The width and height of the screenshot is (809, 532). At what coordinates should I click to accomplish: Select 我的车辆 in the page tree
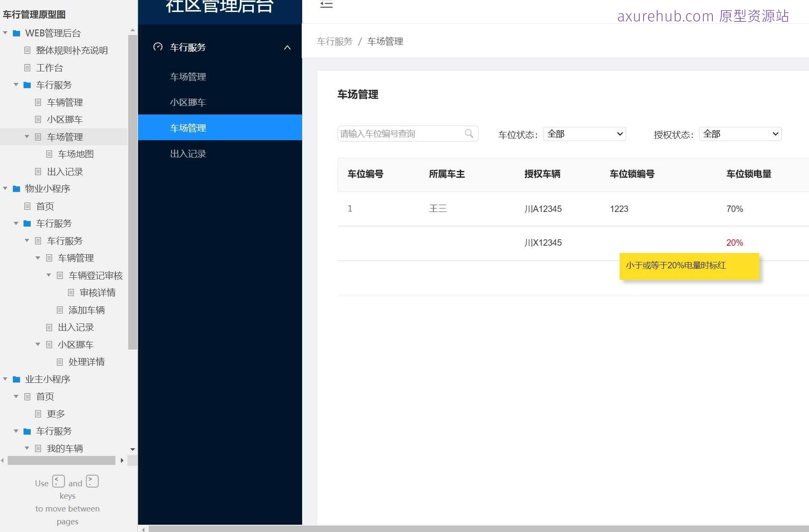[x=65, y=448]
